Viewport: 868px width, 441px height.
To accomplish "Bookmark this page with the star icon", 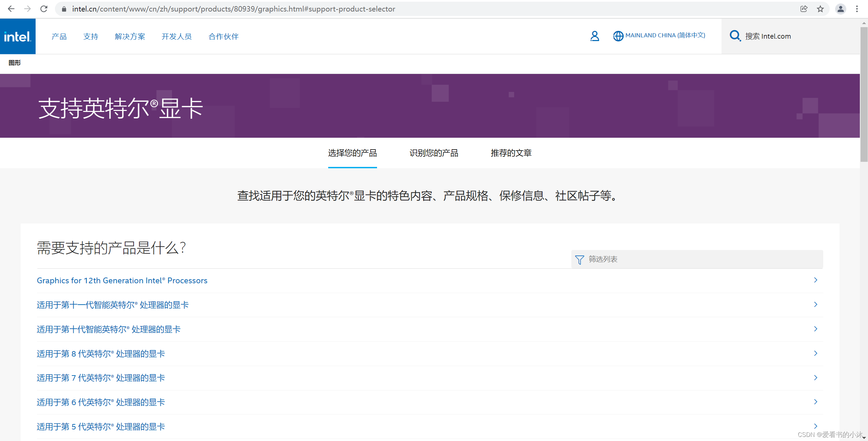I will [x=820, y=9].
